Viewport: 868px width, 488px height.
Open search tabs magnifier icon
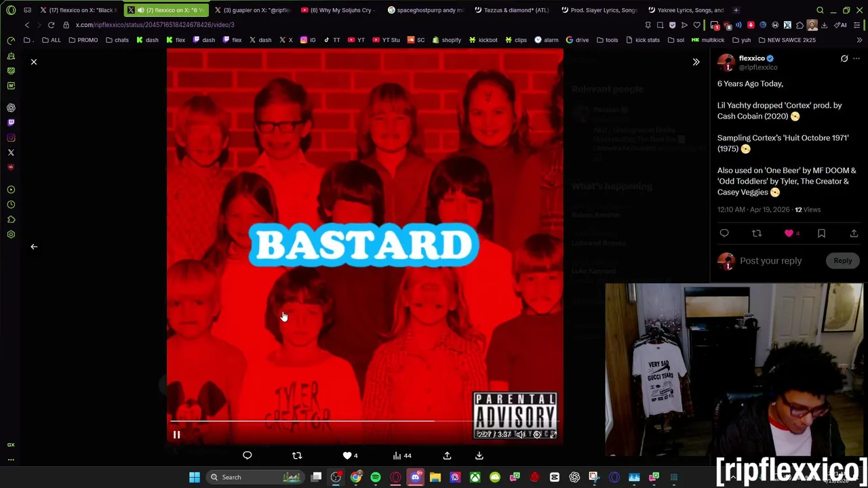tap(820, 10)
